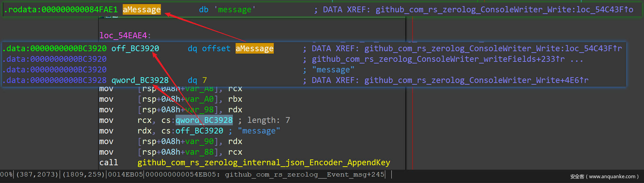The image size is (644, 183).
Task: Click the loc_54EAE4 location label
Action: [x=123, y=35]
